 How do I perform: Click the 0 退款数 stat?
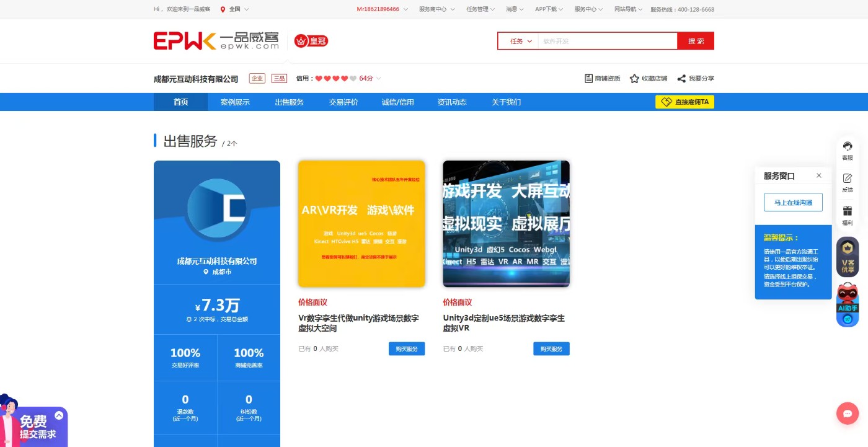[185, 407]
